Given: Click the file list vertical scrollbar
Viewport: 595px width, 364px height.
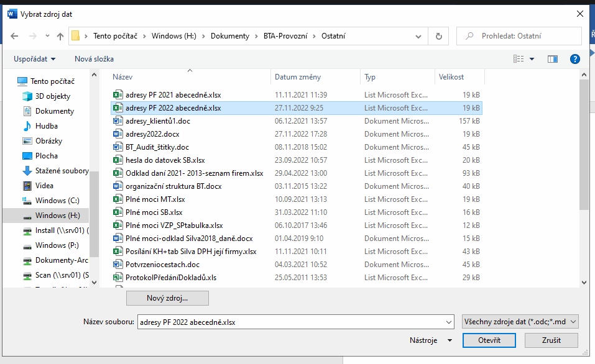Looking at the screenshot, I should 583,149.
